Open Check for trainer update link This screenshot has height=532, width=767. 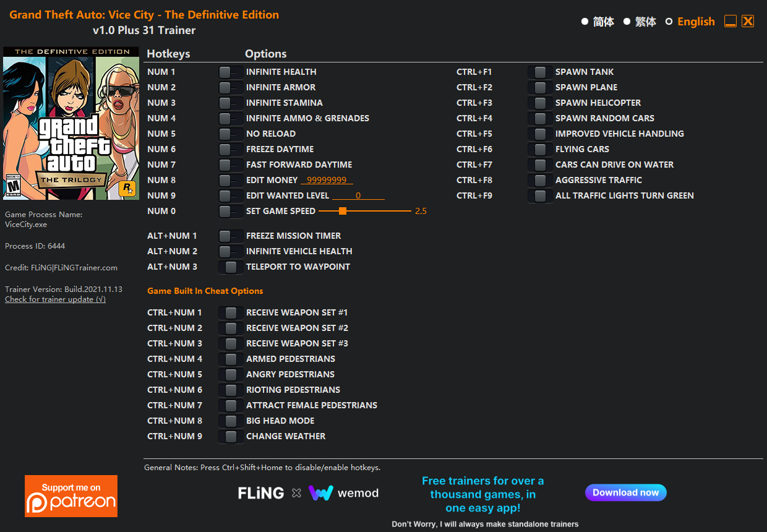click(55, 299)
